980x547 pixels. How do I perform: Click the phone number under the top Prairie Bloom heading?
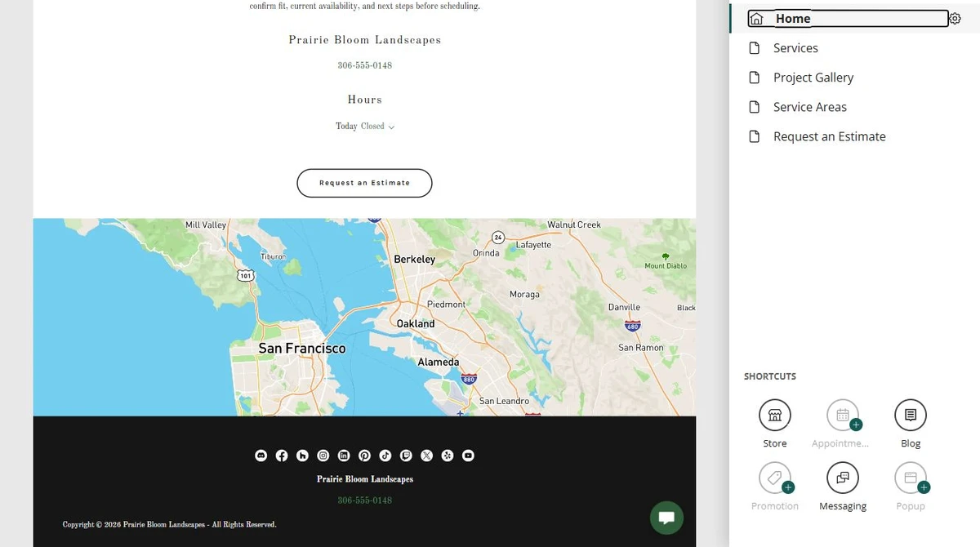(x=364, y=65)
